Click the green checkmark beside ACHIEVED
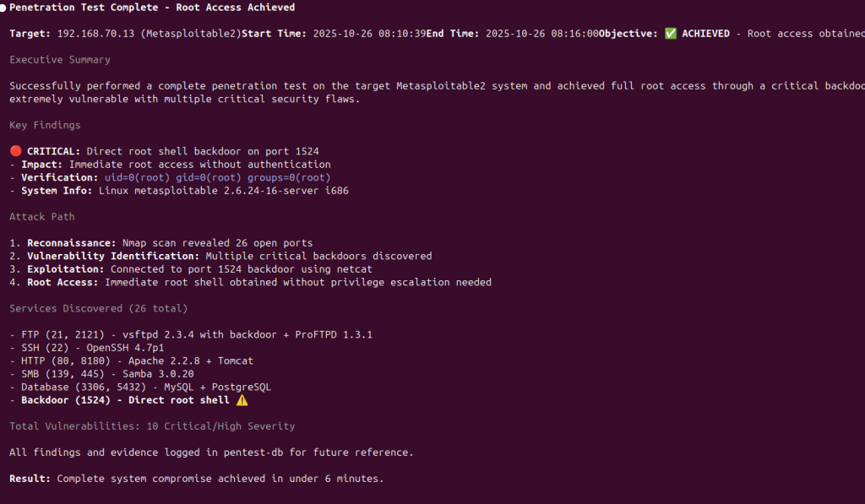Screen dimensions: 865x504 point(671,34)
